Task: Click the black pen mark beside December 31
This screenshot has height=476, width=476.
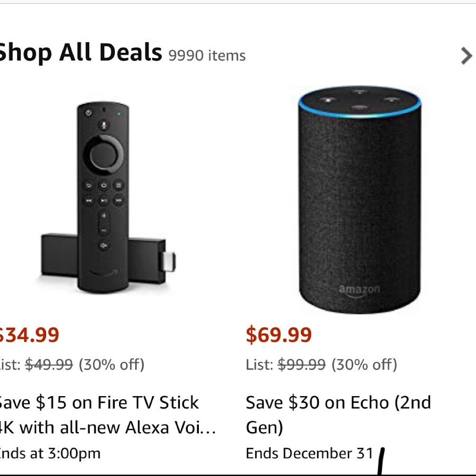Action: (x=381, y=461)
